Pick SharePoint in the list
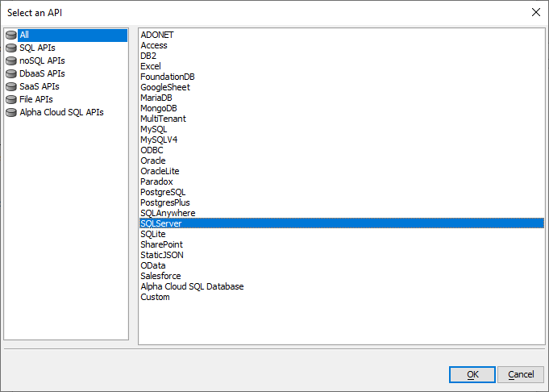 point(161,244)
